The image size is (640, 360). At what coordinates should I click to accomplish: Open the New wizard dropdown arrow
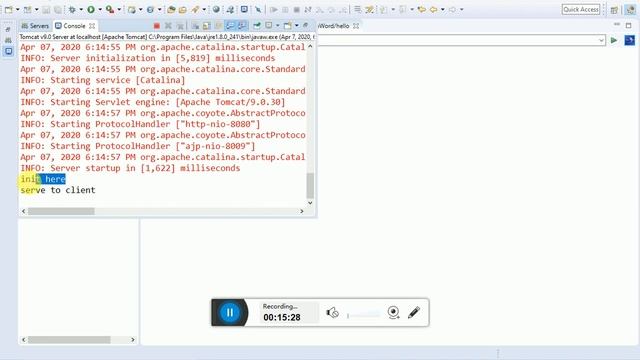click(x=18, y=9)
